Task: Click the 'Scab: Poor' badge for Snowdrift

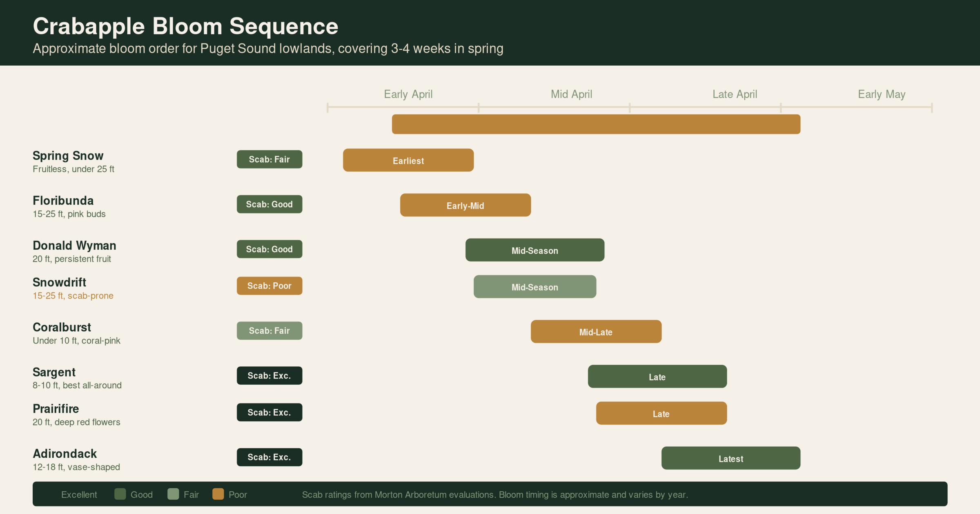Action: coord(269,286)
